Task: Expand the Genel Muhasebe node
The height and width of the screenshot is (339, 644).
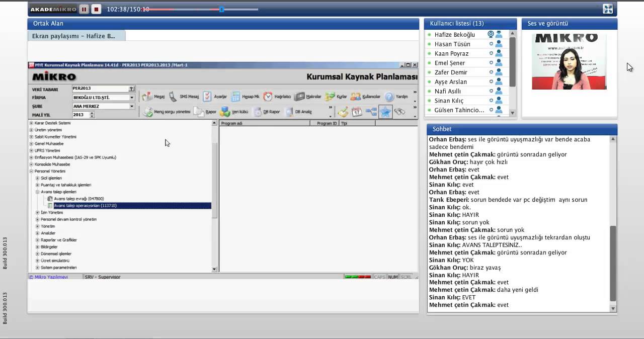Action: pos(31,144)
